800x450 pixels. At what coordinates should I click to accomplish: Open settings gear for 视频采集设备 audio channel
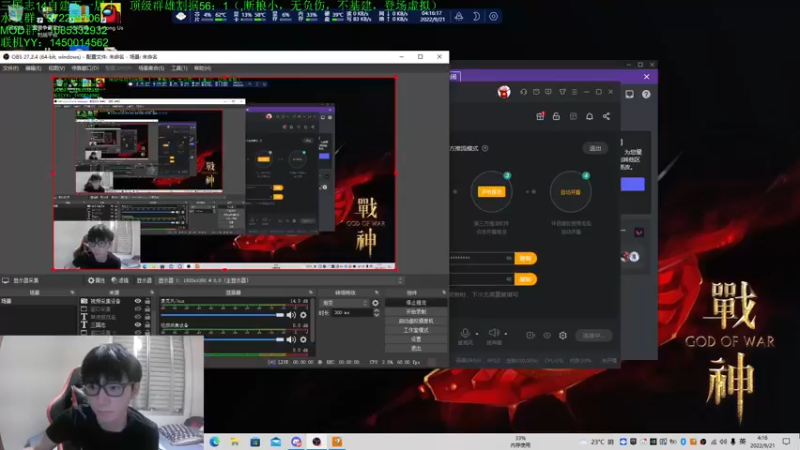click(x=304, y=339)
